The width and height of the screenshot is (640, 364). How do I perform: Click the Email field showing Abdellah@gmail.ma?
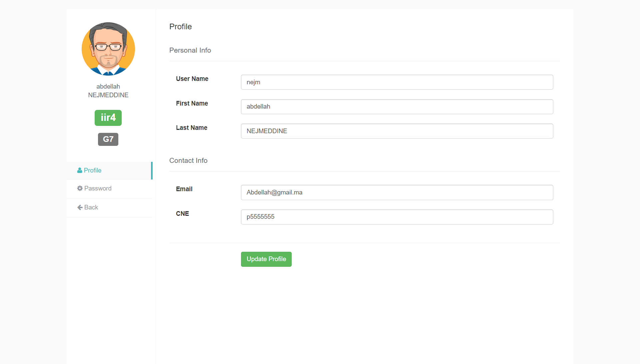point(397,192)
